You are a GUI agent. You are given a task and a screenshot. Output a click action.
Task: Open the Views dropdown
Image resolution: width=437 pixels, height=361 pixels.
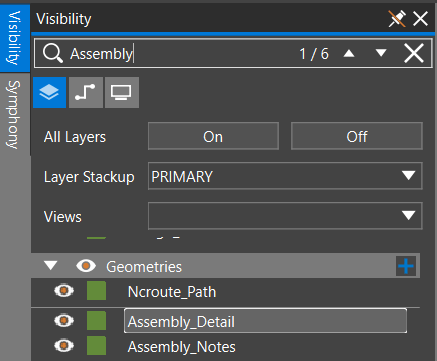(x=285, y=216)
